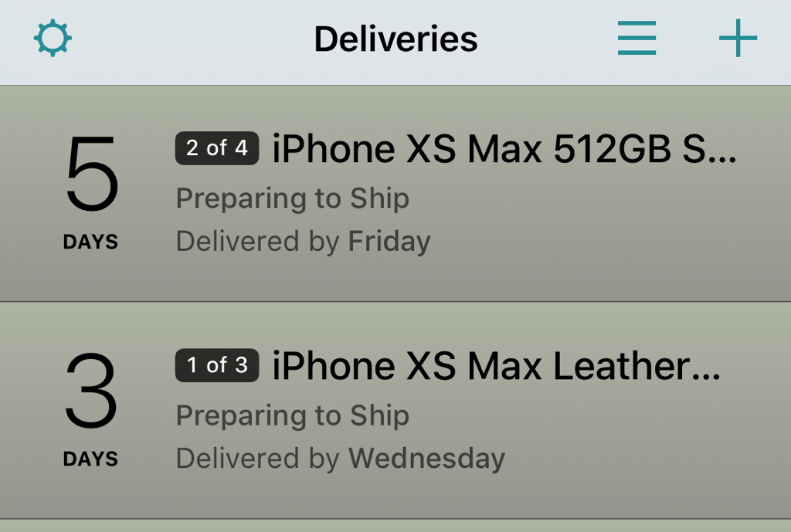
Task: Open the iPhone XS Max Leather delivery
Action: [x=496, y=366]
